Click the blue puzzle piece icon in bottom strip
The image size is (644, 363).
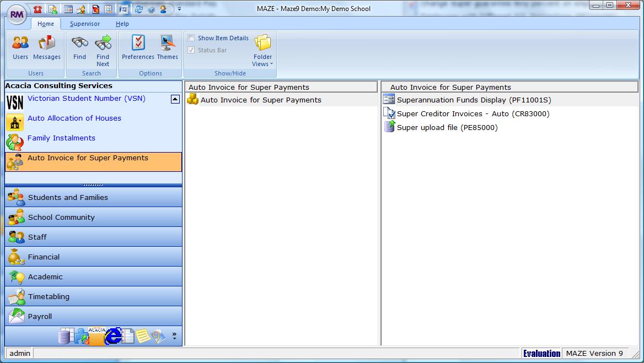coord(81,336)
